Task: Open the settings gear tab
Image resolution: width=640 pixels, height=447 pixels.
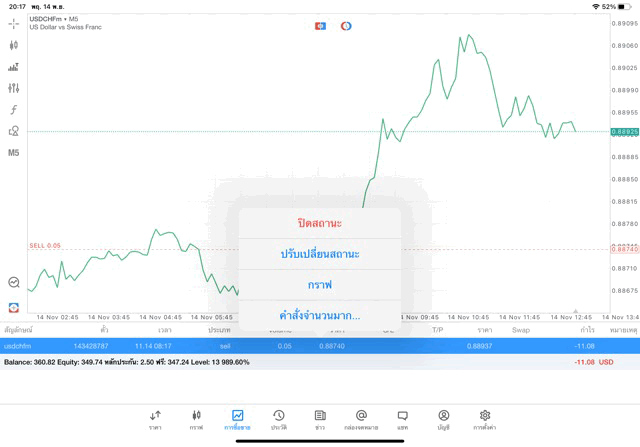Action: [x=485, y=416]
